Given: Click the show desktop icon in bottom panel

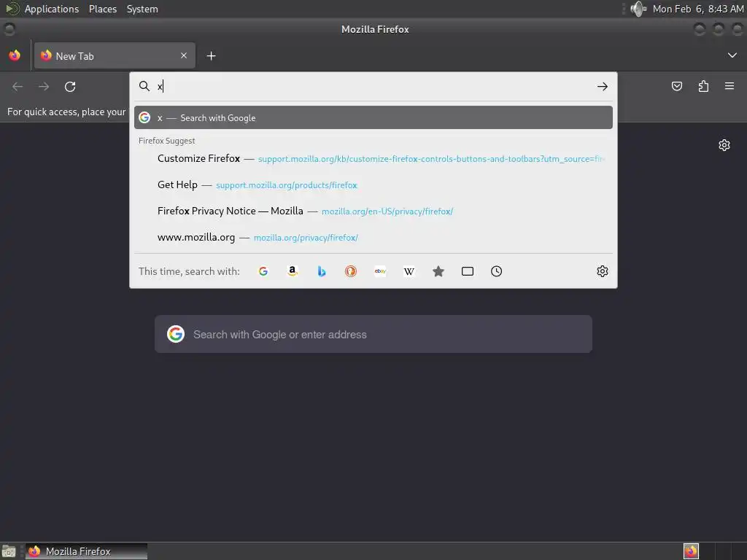Looking at the screenshot, I should click(9, 551).
